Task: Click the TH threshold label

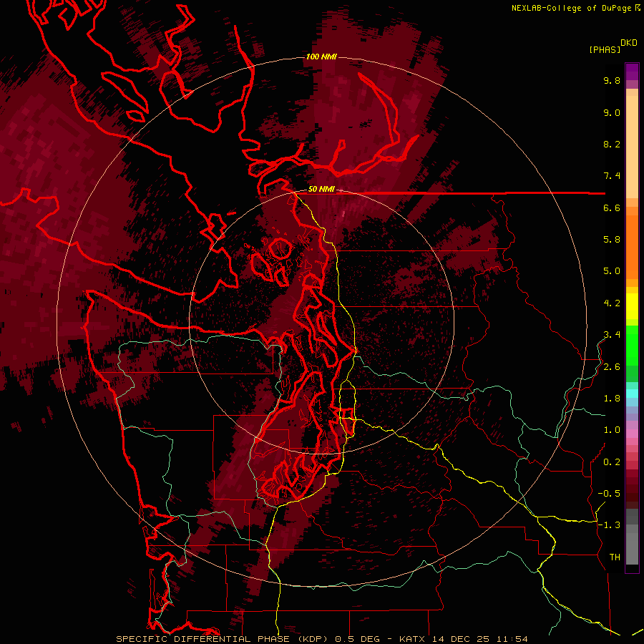Action: point(615,557)
